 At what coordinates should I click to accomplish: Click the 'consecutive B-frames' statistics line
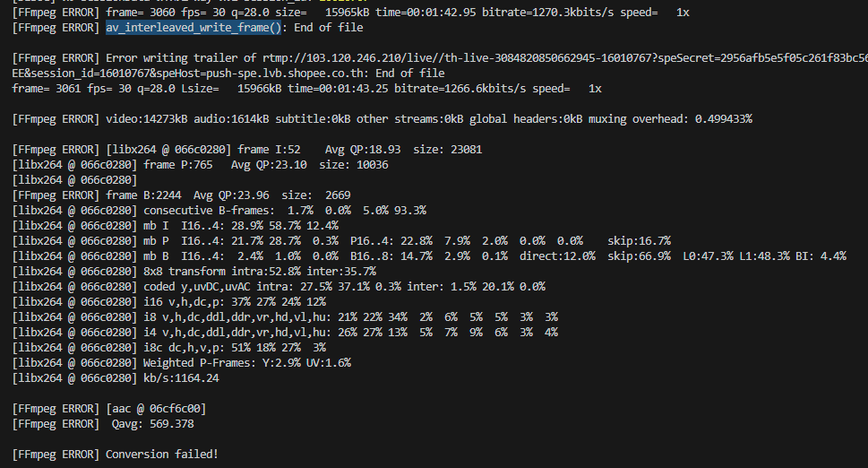[x=219, y=211]
